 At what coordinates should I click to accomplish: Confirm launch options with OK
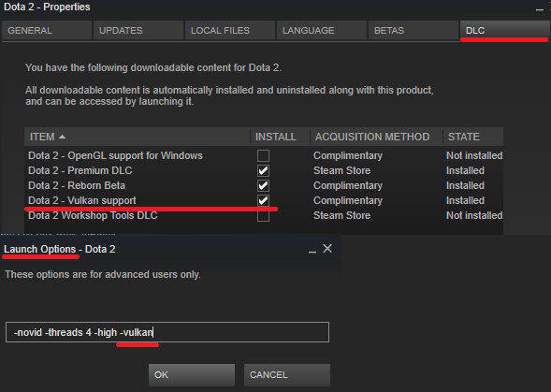[192, 375]
